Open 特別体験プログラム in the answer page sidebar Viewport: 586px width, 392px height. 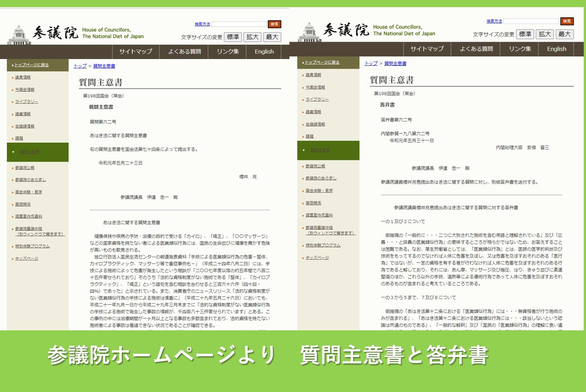[x=323, y=245]
